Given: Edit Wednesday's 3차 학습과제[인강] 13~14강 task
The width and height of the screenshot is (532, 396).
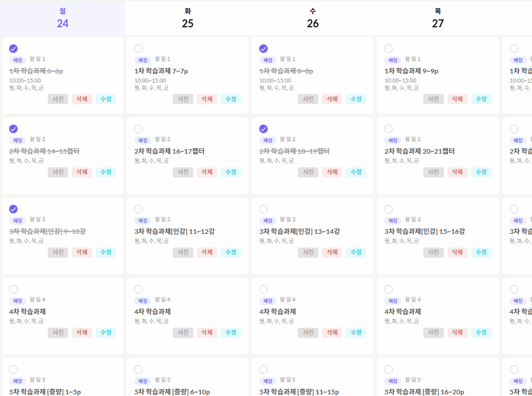Looking at the screenshot, I should point(356,252).
